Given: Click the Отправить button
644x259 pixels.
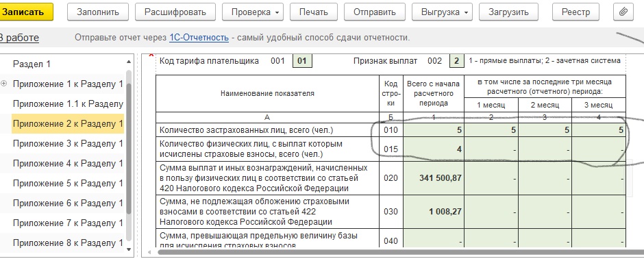Looking at the screenshot, I should point(375,12).
